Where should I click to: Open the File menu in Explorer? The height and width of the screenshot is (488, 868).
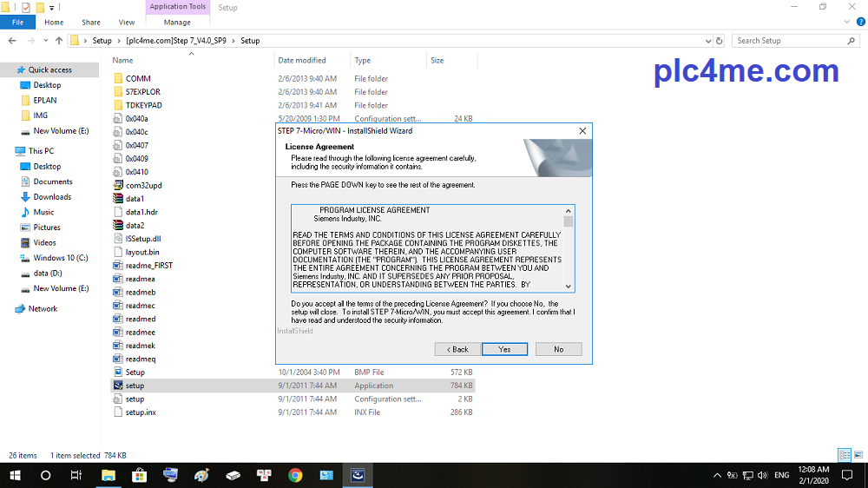(17, 23)
